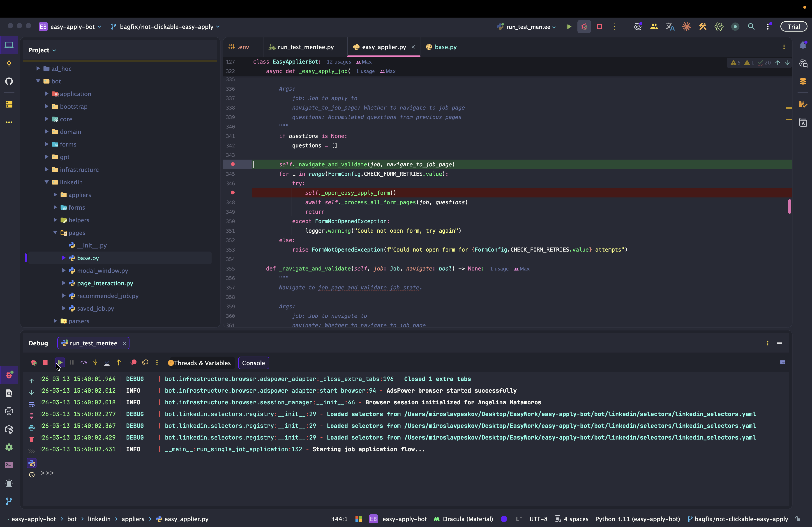Click the Step Out arrow icon
This screenshot has width=812, height=527.
coord(119,362)
